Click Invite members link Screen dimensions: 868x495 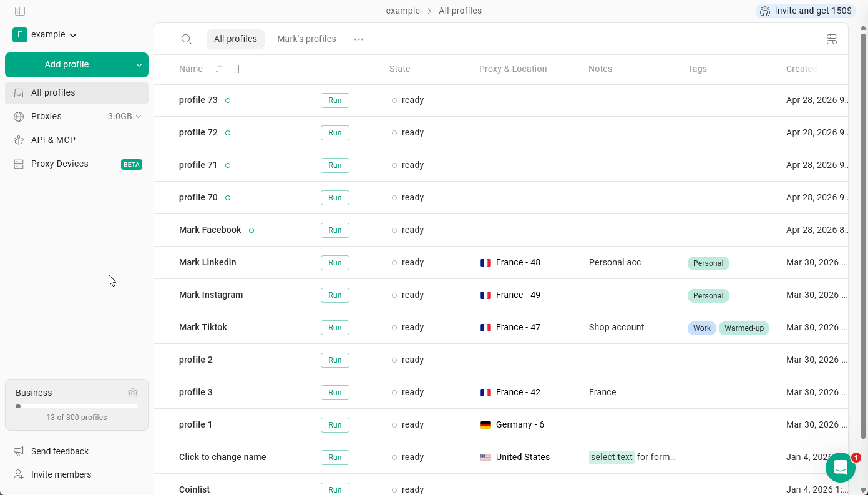pos(61,474)
